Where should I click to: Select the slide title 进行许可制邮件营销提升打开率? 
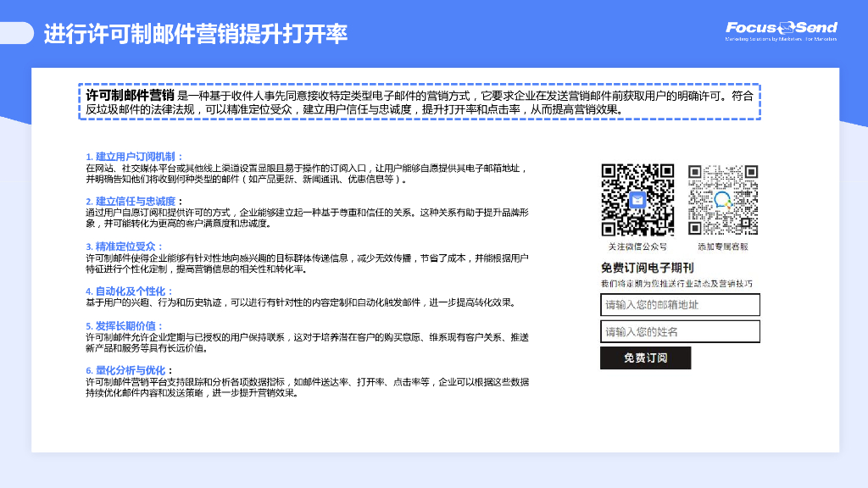click(196, 34)
